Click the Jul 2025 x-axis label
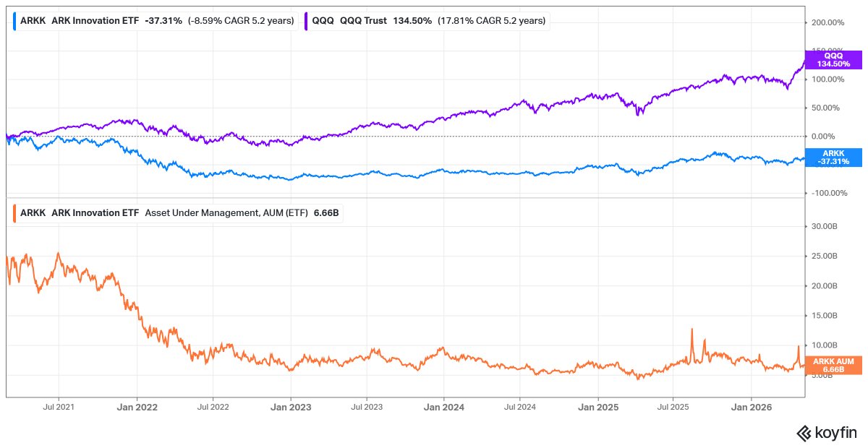The image size is (868, 448). (673, 407)
